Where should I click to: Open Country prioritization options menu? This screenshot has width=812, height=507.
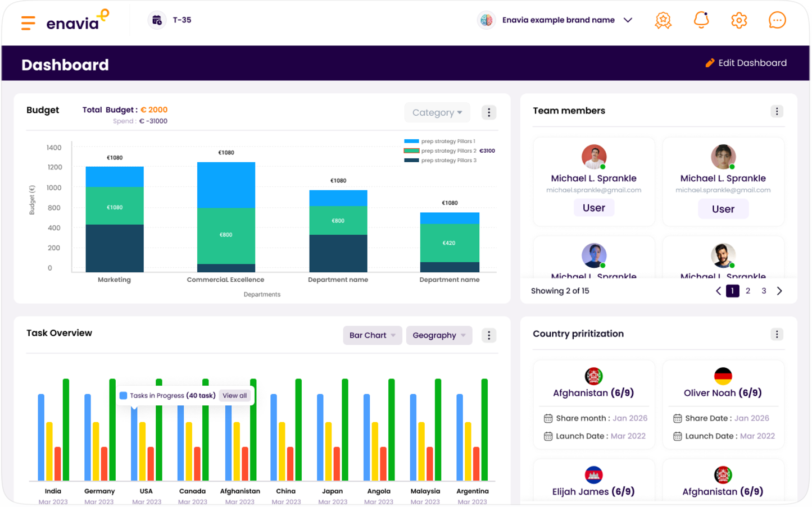(x=777, y=335)
